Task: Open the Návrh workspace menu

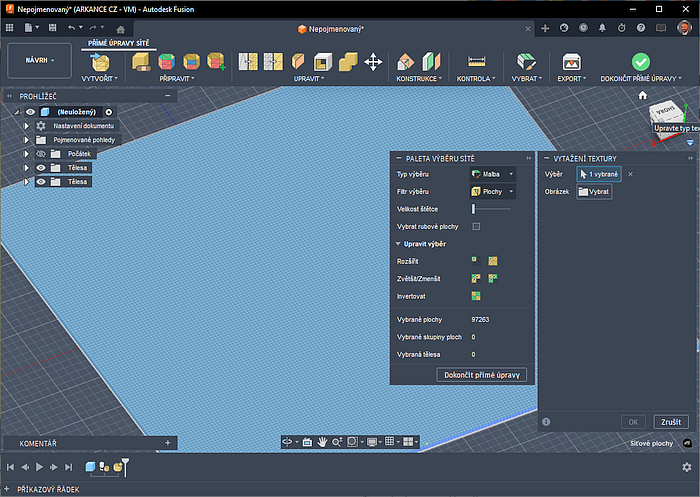Action: (40, 60)
